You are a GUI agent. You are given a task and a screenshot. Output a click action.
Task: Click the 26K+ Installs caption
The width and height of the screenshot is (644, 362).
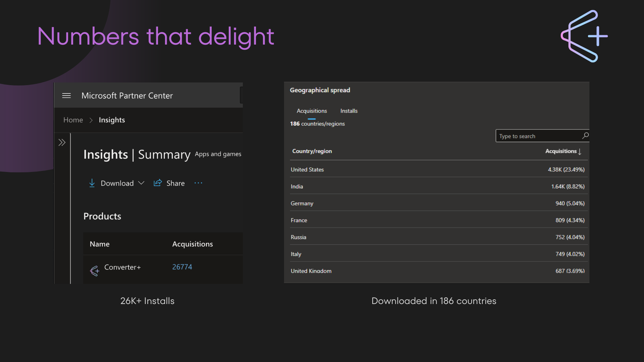[147, 301]
